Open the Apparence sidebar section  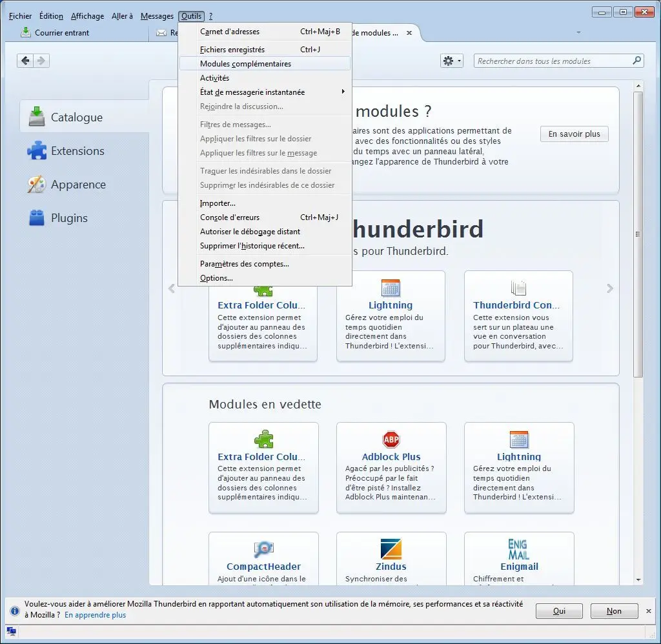coord(85,184)
